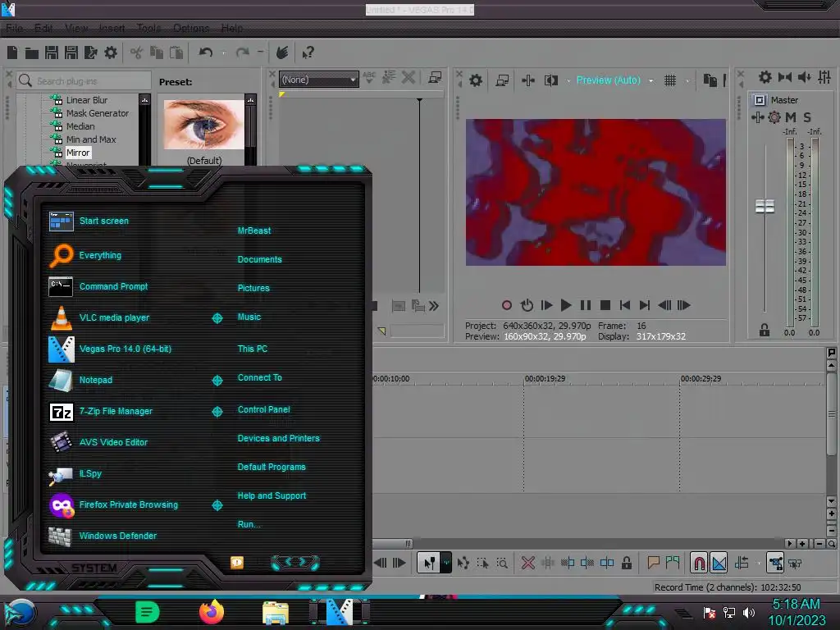Open project properties gear icon
The height and width of the screenshot is (630, 840).
point(111,52)
